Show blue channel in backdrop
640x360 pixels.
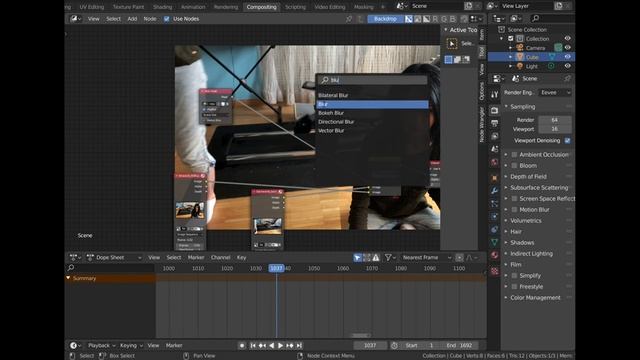coord(452,19)
